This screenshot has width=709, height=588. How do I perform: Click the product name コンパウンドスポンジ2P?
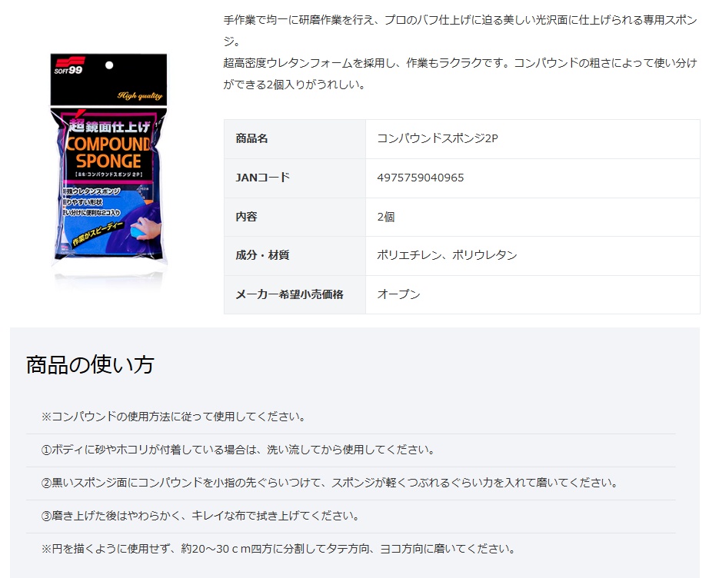tap(431, 138)
